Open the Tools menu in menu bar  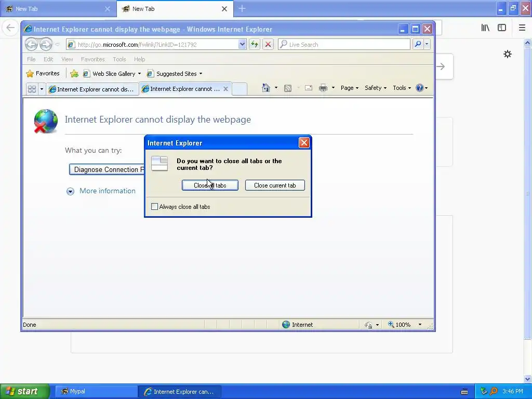pyautogui.click(x=119, y=59)
